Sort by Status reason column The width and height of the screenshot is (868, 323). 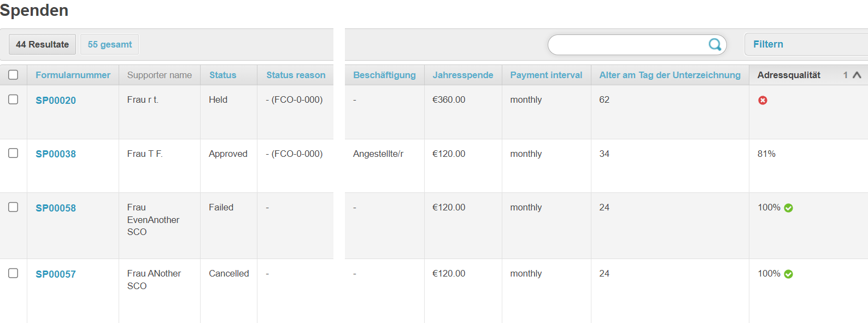click(x=296, y=75)
